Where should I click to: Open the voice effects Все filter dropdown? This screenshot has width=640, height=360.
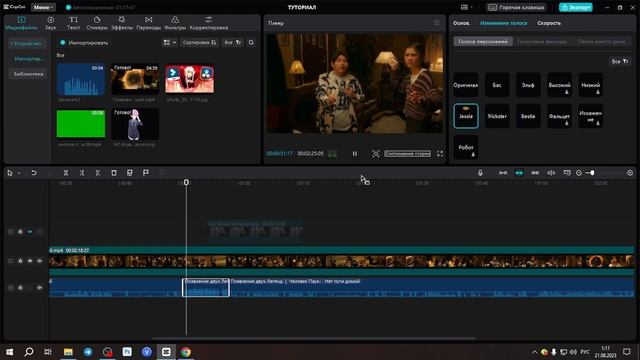point(620,61)
